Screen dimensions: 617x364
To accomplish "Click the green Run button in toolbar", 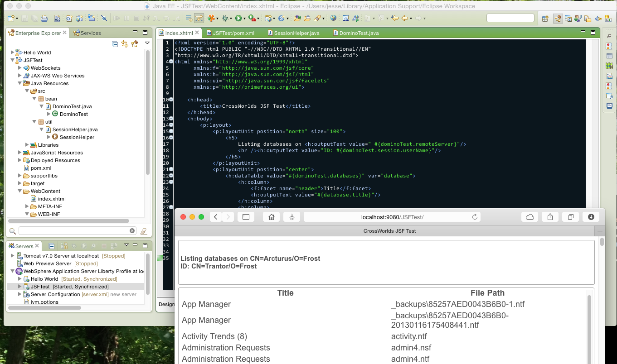I will pos(238,18).
